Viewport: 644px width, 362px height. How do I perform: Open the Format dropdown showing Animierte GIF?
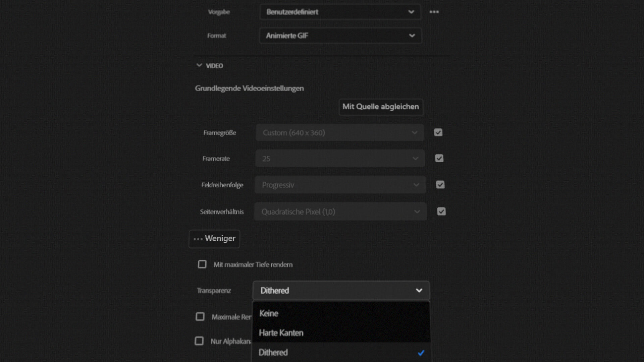(340, 36)
